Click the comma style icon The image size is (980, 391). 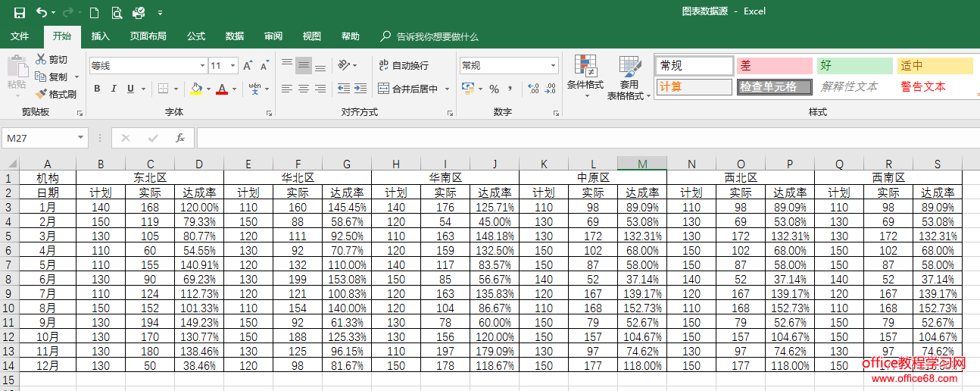point(510,89)
